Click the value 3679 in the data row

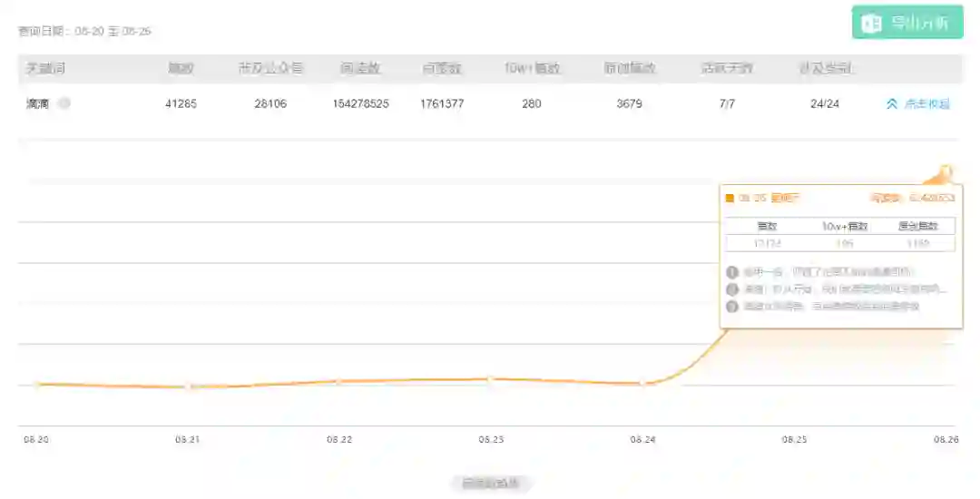630,103
